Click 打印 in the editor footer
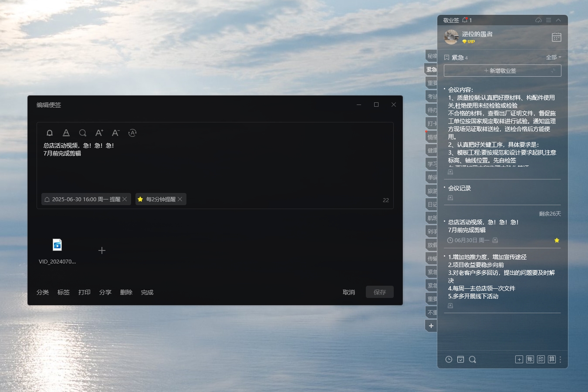The image size is (588, 392). coord(84,292)
